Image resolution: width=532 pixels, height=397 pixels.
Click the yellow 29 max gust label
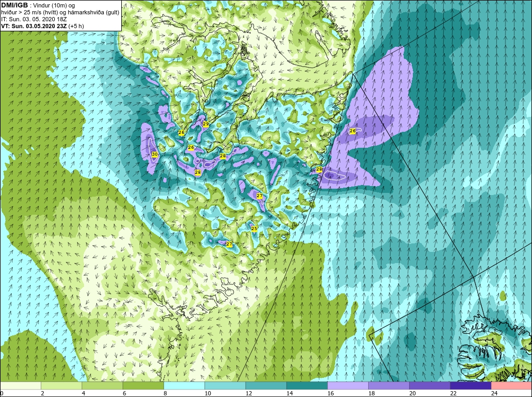click(x=206, y=124)
